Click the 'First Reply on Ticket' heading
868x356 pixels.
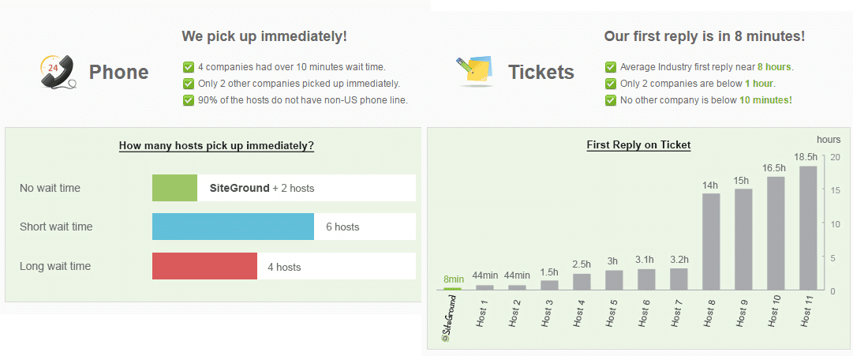638,145
